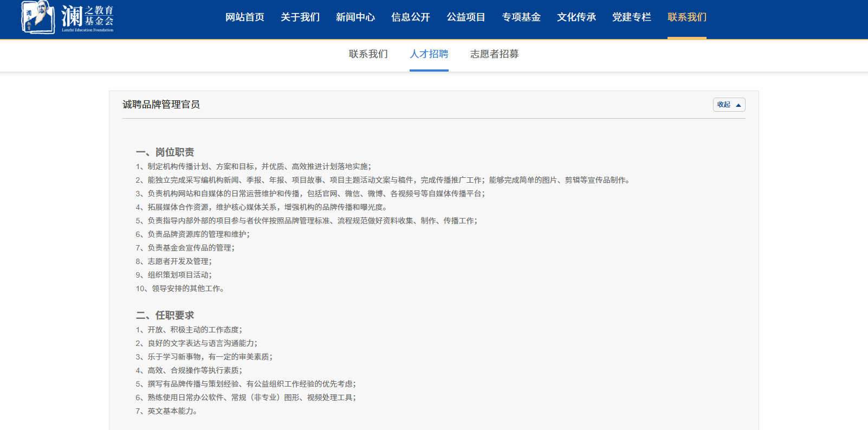This screenshot has width=868, height=430.
Task: Click the 诚聘品牌管理官员 job title header
Action: [161, 105]
